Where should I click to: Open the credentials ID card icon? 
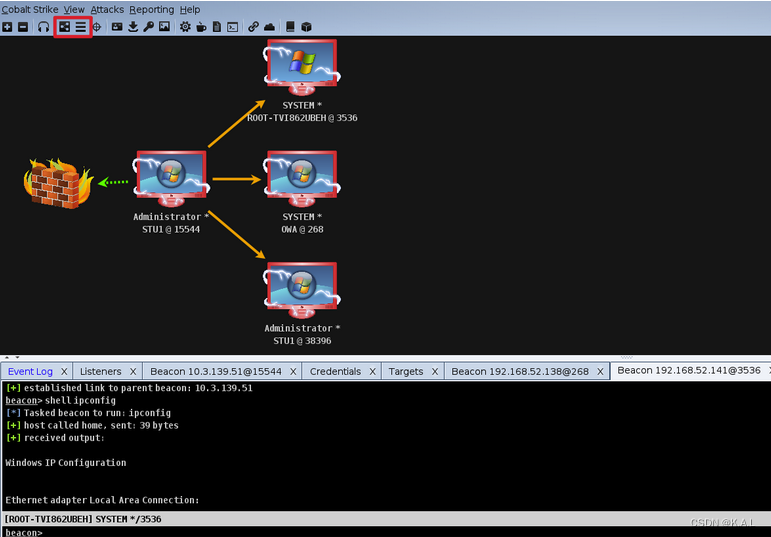(117, 27)
